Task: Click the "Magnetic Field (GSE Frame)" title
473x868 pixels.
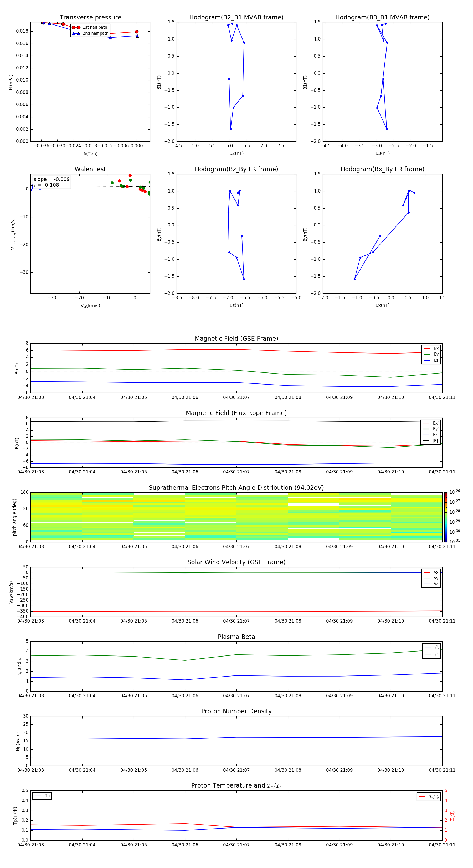Action: click(x=236, y=339)
